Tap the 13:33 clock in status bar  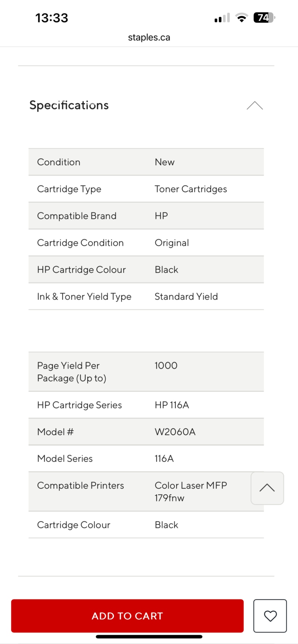52,18
